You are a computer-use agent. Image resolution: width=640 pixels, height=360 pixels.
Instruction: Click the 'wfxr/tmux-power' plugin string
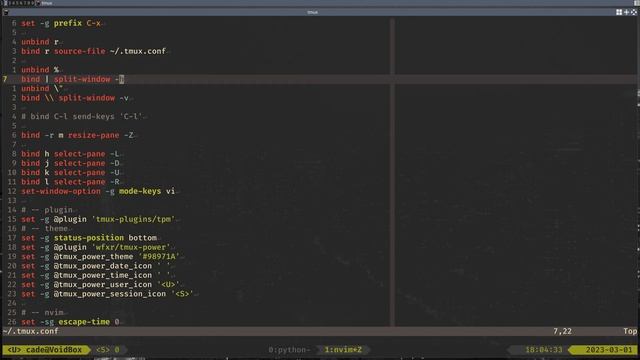[131, 247]
